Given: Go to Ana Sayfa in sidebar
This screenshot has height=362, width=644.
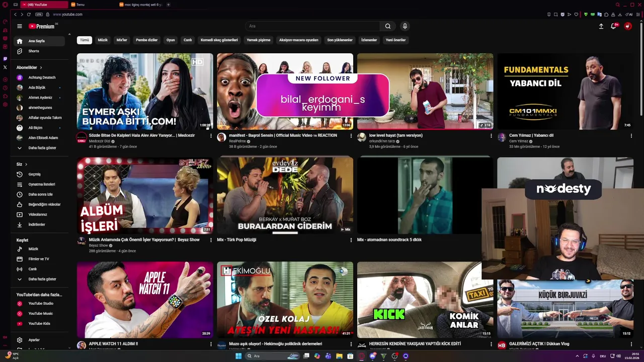Looking at the screenshot, I should point(40,41).
